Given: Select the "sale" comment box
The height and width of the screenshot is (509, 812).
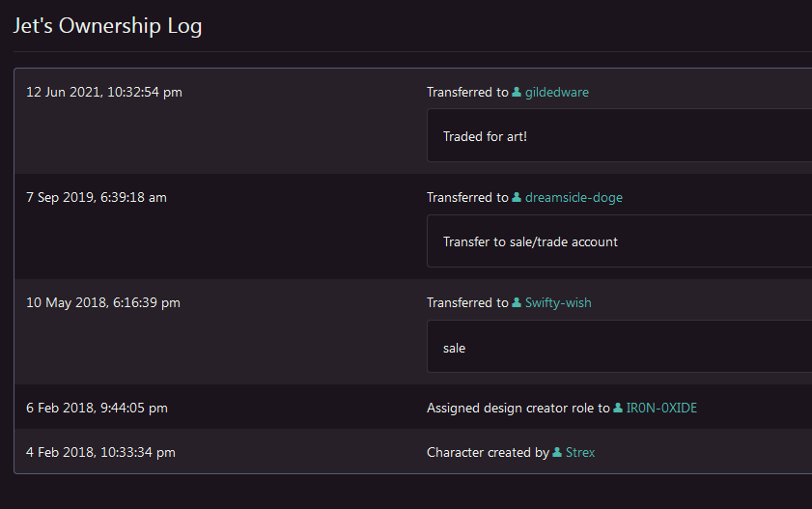Looking at the screenshot, I should [x=618, y=347].
